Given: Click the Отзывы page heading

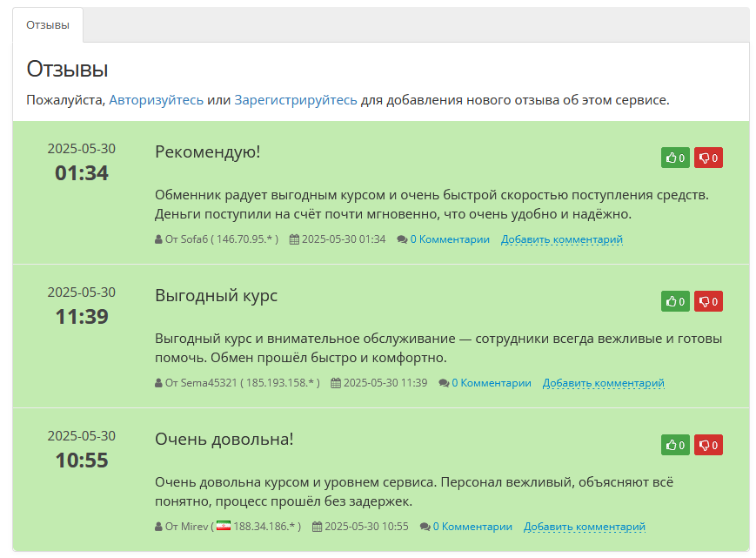Looking at the screenshot, I should coord(67,69).
